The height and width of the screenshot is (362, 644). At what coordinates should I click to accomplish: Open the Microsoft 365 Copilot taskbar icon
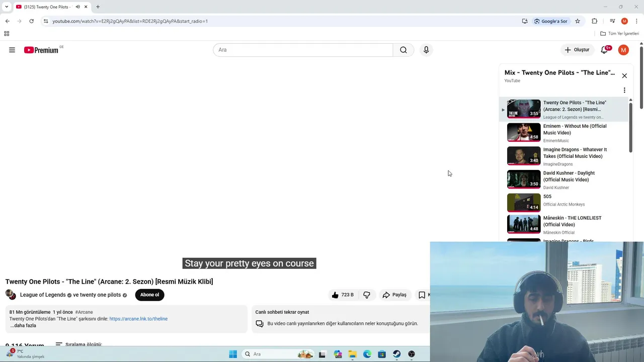coord(337,354)
